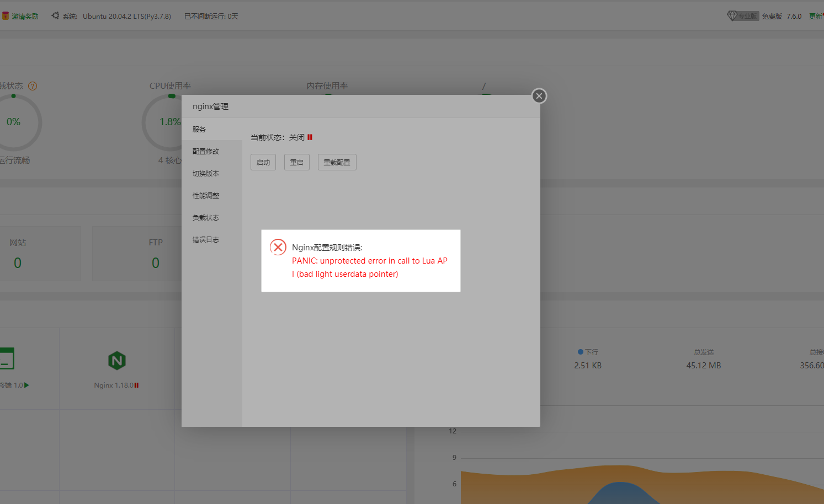The width and height of the screenshot is (824, 504).
Task: Click the 7.6.0 version number
Action: [794, 16]
